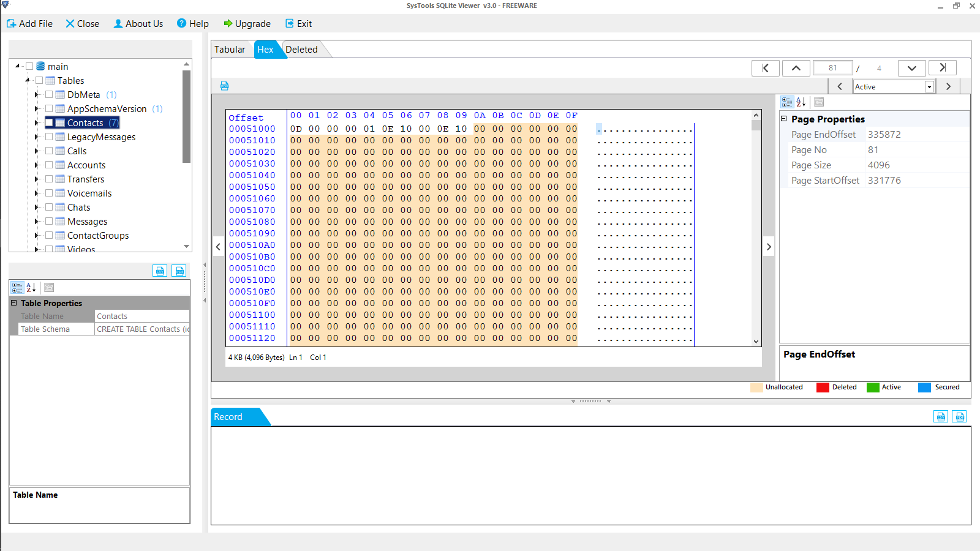Click Alphabetical sort in Table Properties panel
The width and height of the screenshot is (980, 551).
coord(31,288)
